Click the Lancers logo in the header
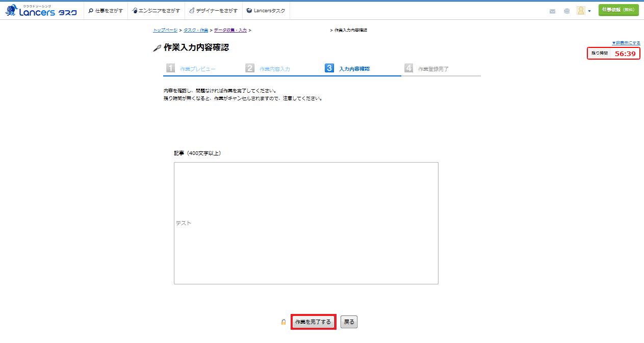Image resolution: width=644 pixels, height=343 pixels. pyautogui.click(x=41, y=11)
